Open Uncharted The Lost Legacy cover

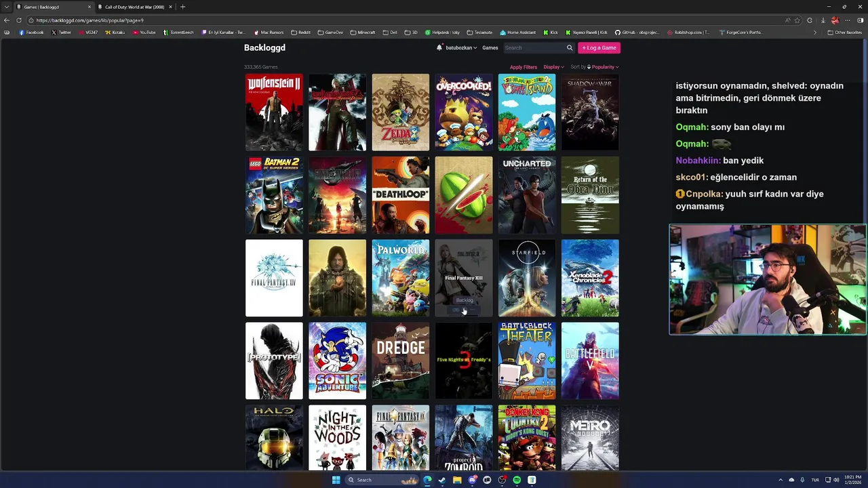point(527,195)
